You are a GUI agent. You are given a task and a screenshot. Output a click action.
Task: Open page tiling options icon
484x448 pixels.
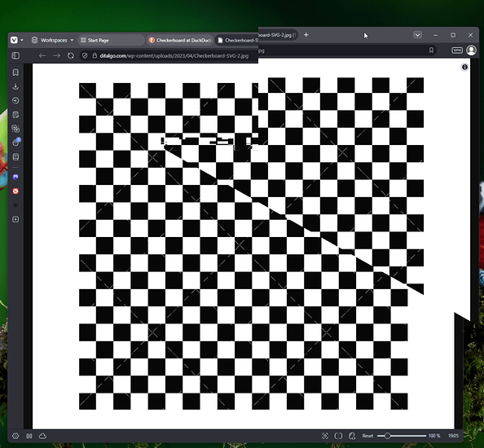click(338, 436)
